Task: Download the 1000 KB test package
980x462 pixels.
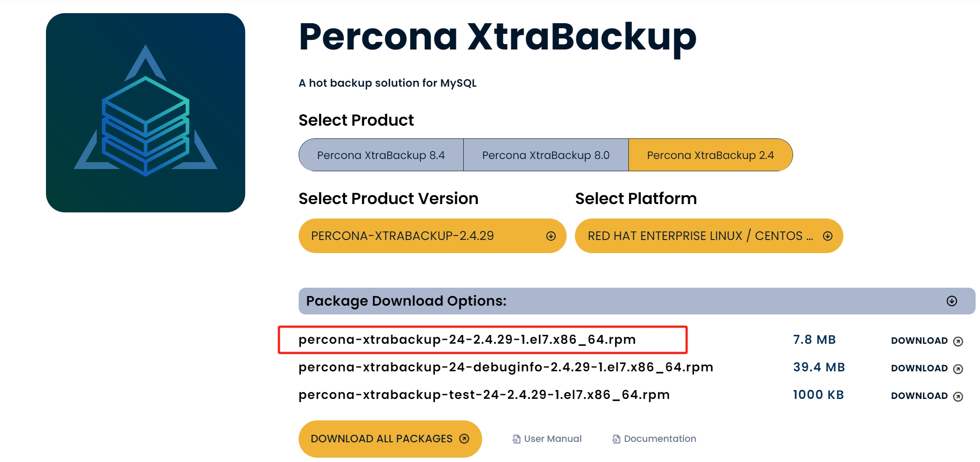Action: point(927,396)
